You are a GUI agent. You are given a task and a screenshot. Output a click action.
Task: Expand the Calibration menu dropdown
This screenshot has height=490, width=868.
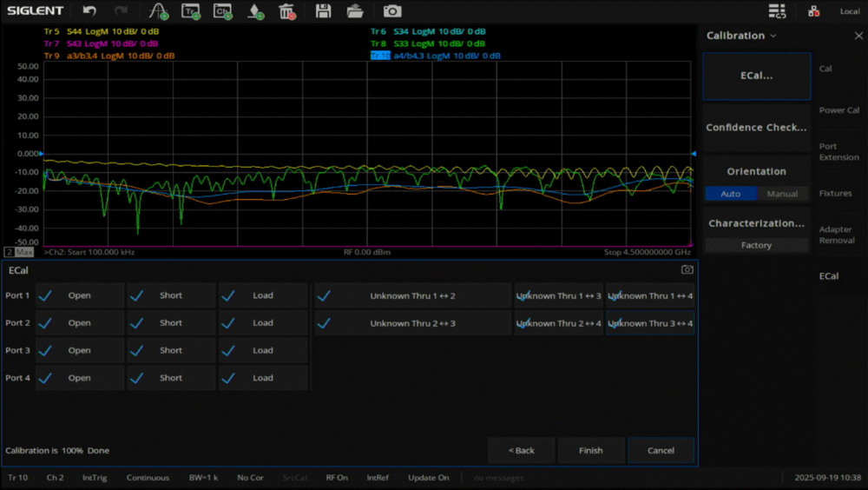(741, 36)
